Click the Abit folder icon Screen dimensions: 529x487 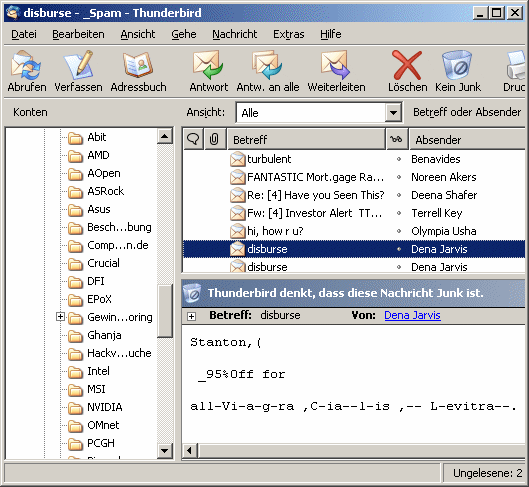75,138
